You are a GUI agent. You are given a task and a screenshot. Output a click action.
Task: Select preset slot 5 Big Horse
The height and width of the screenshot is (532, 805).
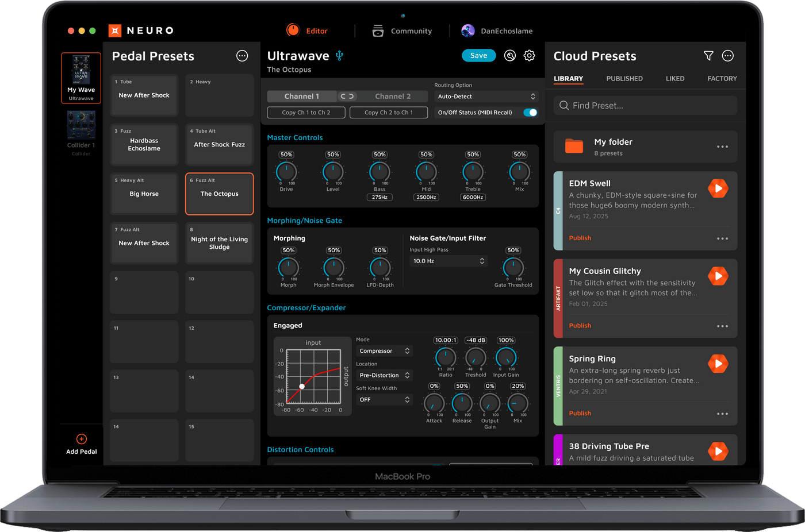click(144, 194)
